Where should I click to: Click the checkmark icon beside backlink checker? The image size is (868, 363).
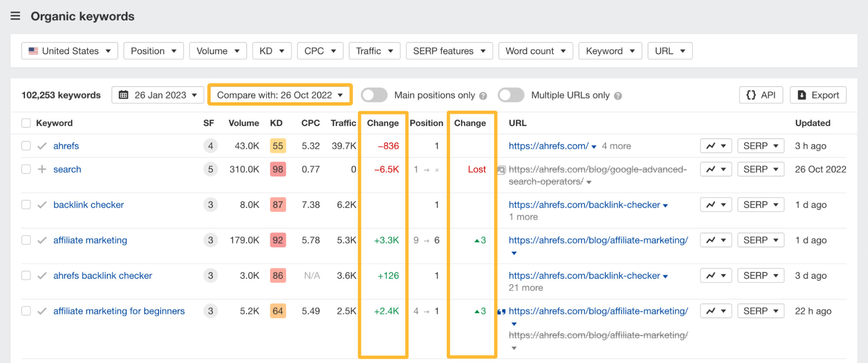(42, 205)
